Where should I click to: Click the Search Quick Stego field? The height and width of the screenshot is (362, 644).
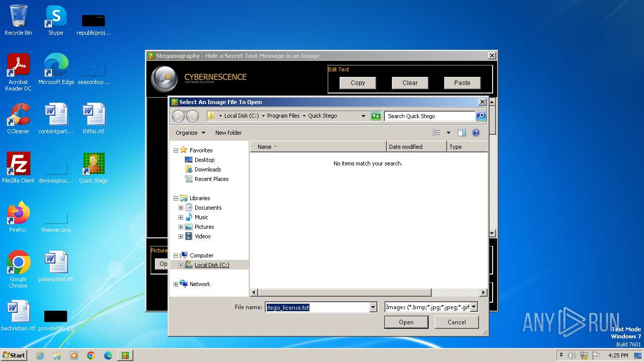click(430, 116)
